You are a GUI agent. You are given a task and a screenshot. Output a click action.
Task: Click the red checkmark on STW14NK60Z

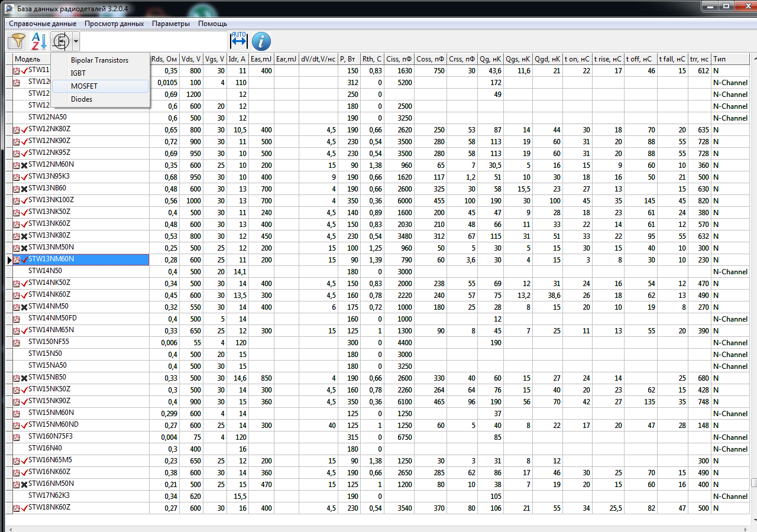coord(24,295)
